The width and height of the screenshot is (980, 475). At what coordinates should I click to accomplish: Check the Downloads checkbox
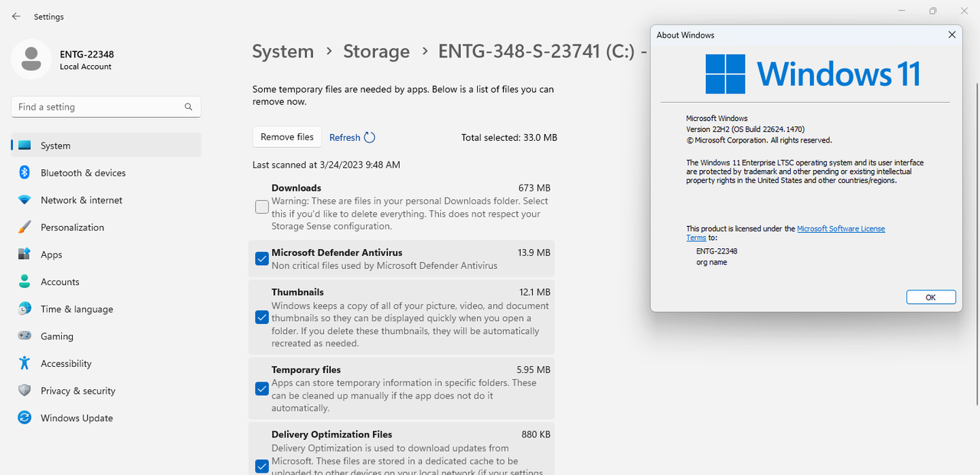click(x=262, y=207)
